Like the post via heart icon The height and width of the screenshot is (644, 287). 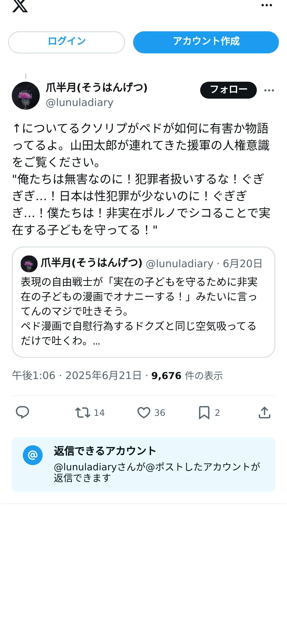pyautogui.click(x=144, y=412)
